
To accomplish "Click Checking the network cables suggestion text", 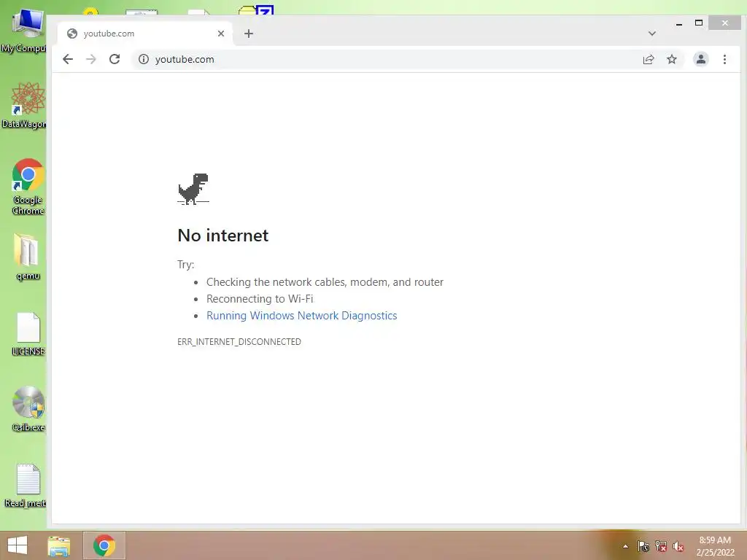I will pos(325,282).
